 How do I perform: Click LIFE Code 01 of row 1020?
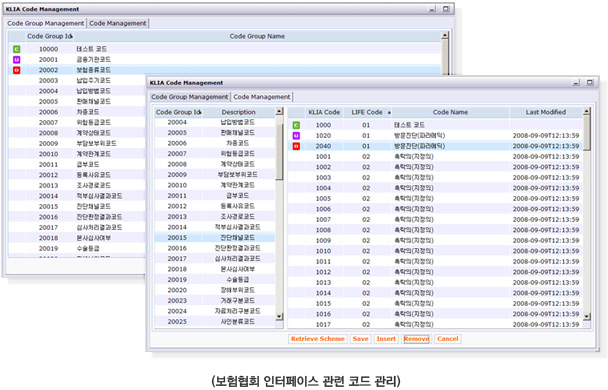tap(366, 136)
